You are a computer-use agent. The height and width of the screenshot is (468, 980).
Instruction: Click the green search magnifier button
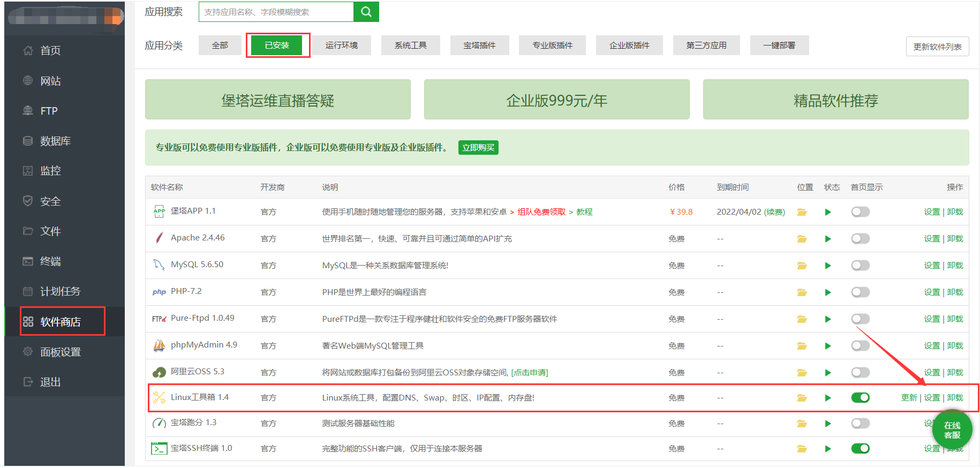click(x=366, y=12)
